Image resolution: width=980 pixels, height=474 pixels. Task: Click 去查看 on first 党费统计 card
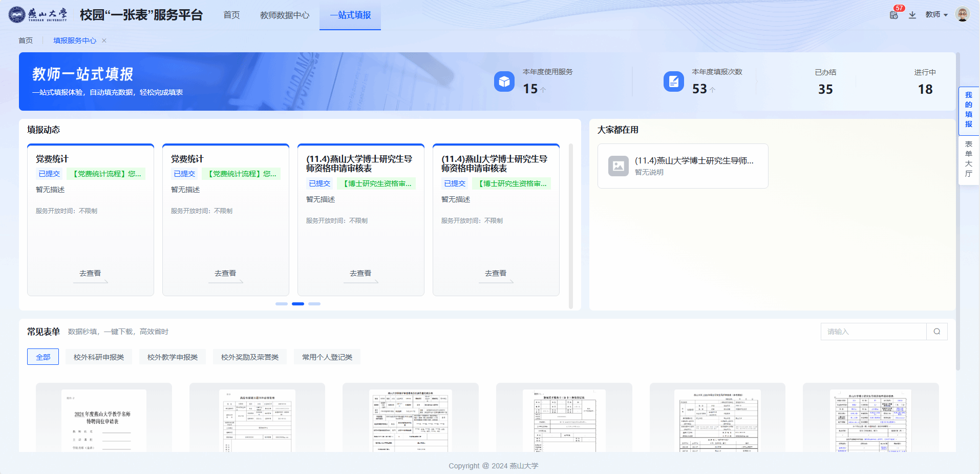pos(90,274)
